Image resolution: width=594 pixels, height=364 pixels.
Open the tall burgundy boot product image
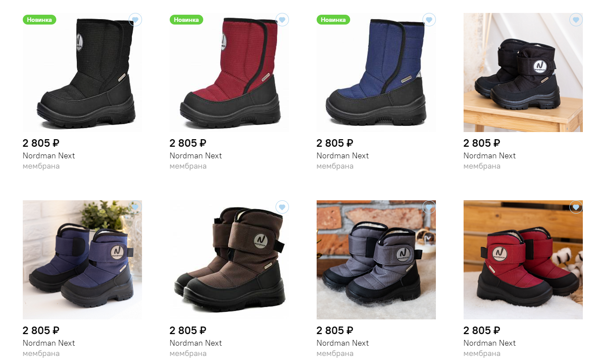[229, 72]
